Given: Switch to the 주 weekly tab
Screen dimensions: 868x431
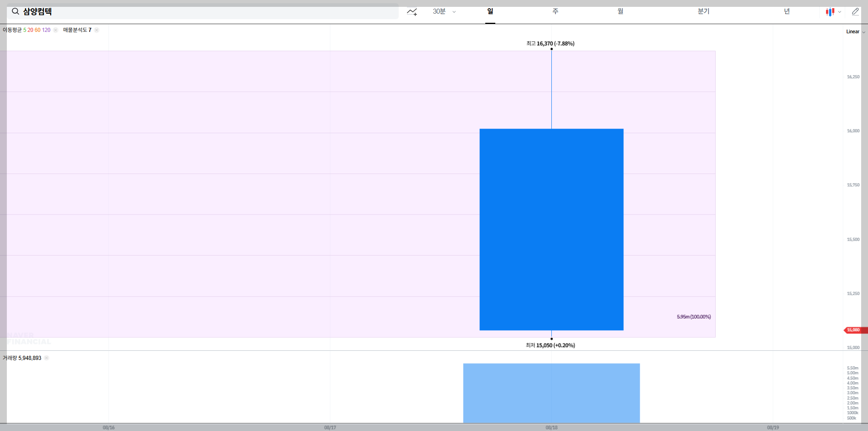Looking at the screenshot, I should (555, 11).
